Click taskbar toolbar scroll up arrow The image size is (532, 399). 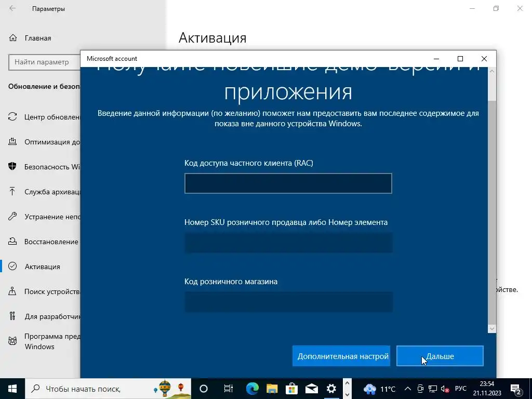347,383
